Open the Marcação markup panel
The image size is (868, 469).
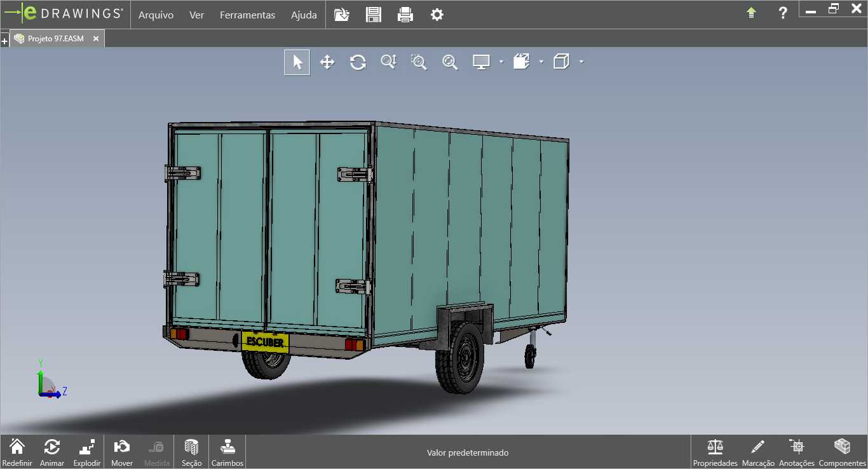[758, 452]
